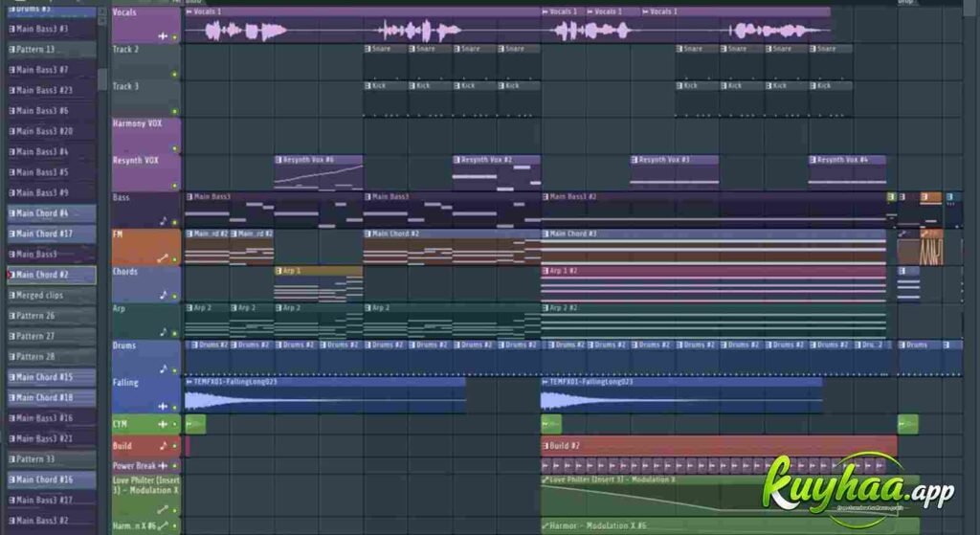Mute the Build track with its LED
Screen dimensions: 980x535
tap(174, 446)
